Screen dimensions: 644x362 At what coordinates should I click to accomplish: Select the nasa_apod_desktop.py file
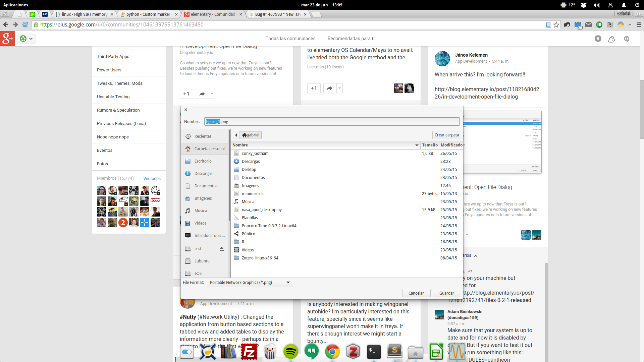coord(347,210)
